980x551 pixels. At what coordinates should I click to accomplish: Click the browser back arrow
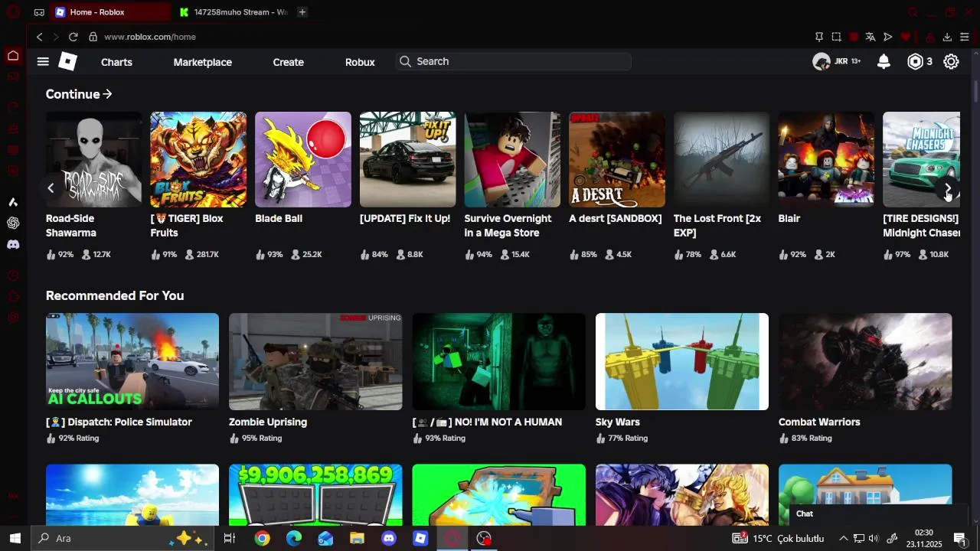[40, 37]
